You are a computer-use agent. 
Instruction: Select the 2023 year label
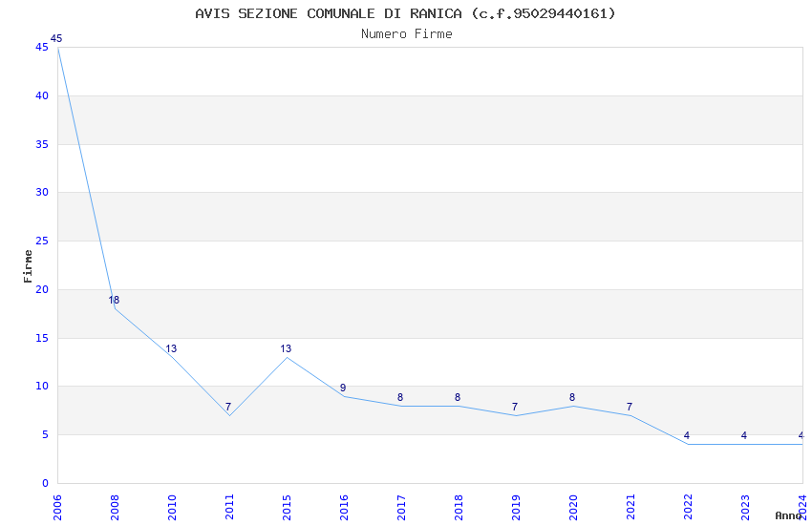pyautogui.click(x=745, y=507)
